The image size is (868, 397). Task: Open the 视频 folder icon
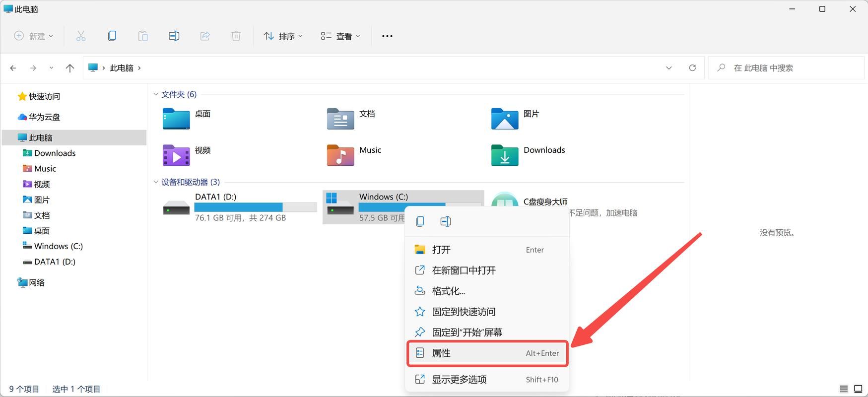pyautogui.click(x=176, y=155)
